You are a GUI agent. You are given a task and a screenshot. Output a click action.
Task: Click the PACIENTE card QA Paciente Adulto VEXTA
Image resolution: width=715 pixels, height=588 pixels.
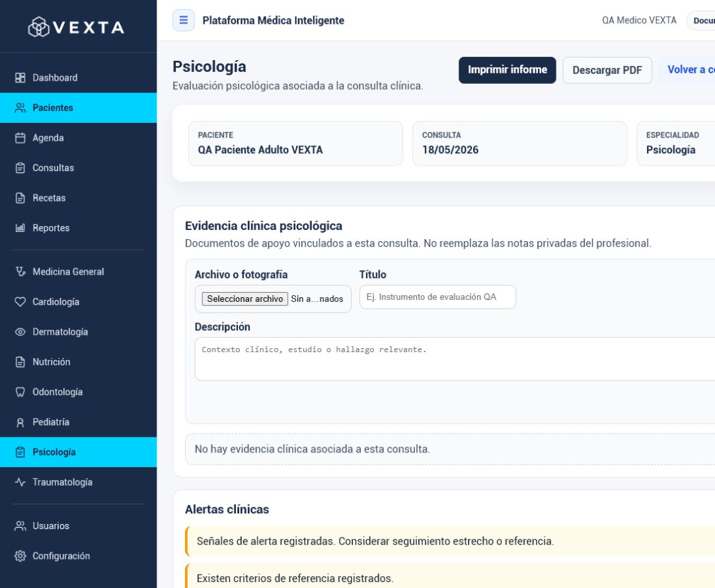[x=295, y=143]
